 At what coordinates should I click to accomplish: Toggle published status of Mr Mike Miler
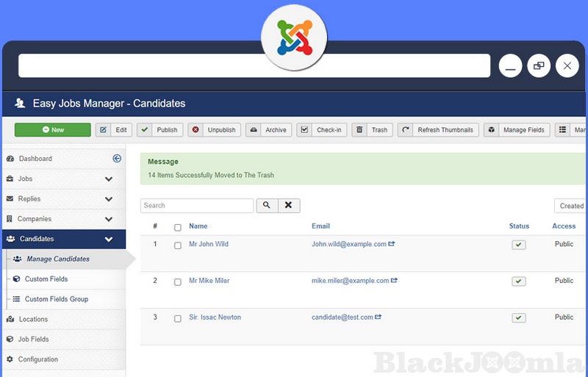pos(519,281)
